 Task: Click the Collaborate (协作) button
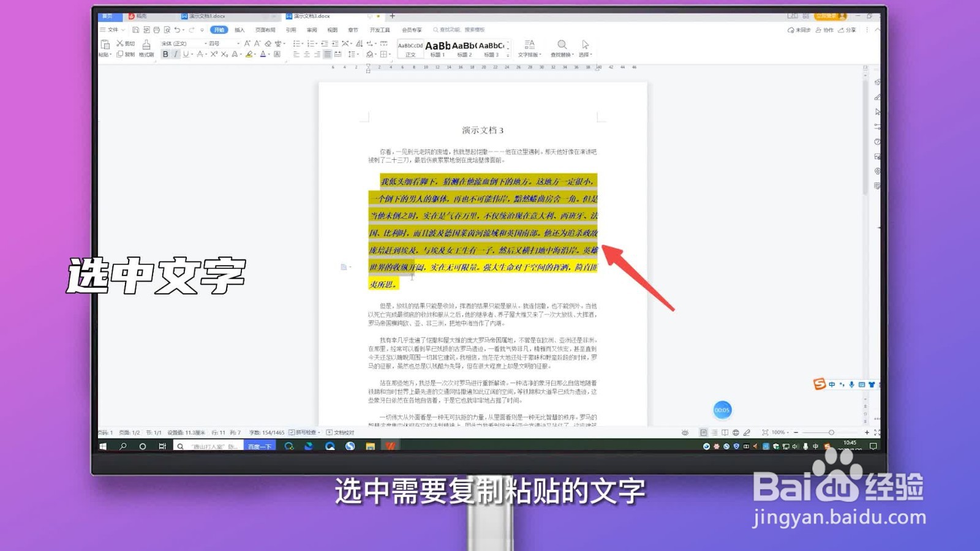(824, 30)
